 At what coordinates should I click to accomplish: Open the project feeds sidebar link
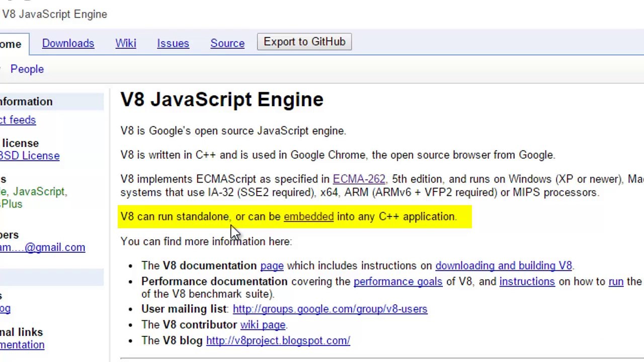pyautogui.click(x=18, y=120)
